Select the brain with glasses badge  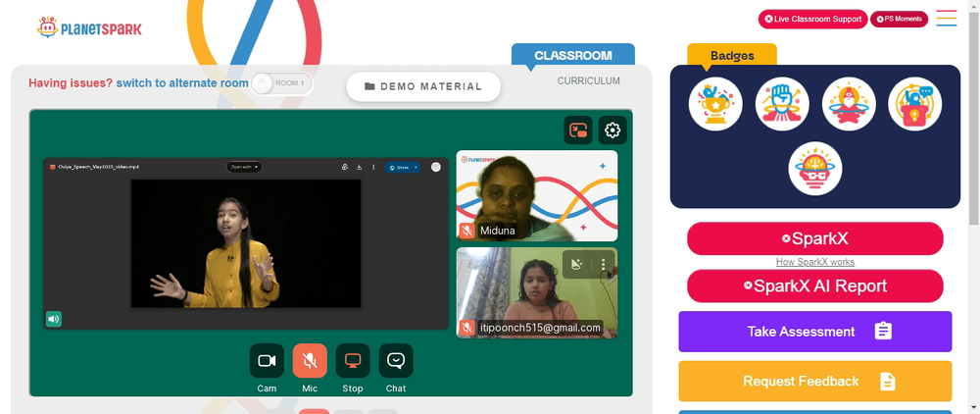coord(815,168)
